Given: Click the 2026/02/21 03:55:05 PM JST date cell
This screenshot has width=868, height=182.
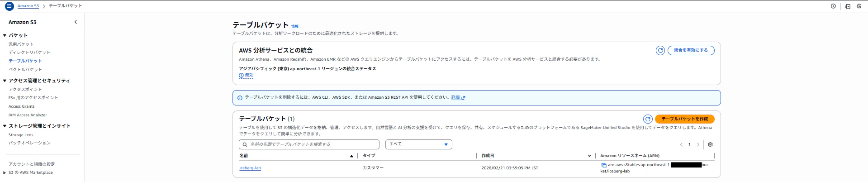Looking at the screenshot, I should [510, 168].
